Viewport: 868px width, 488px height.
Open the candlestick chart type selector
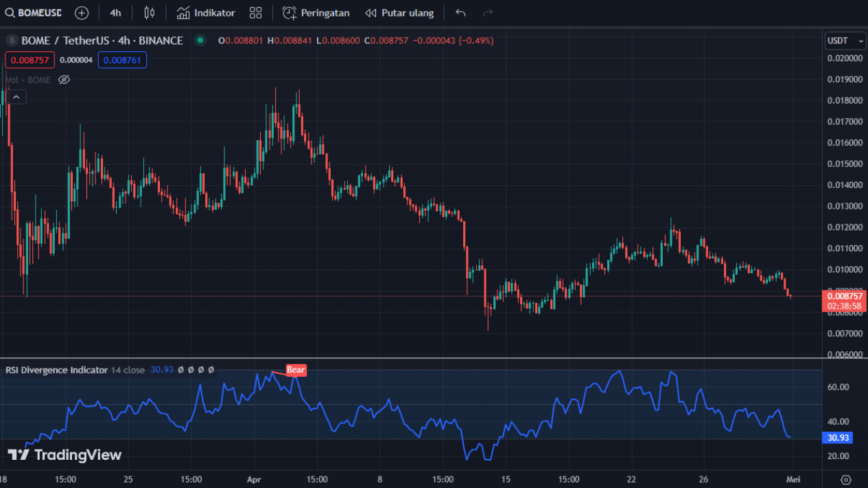150,13
